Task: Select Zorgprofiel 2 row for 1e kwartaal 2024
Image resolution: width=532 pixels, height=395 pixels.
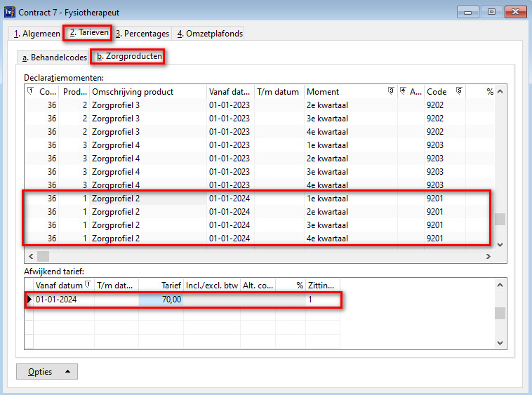Action: click(256, 199)
